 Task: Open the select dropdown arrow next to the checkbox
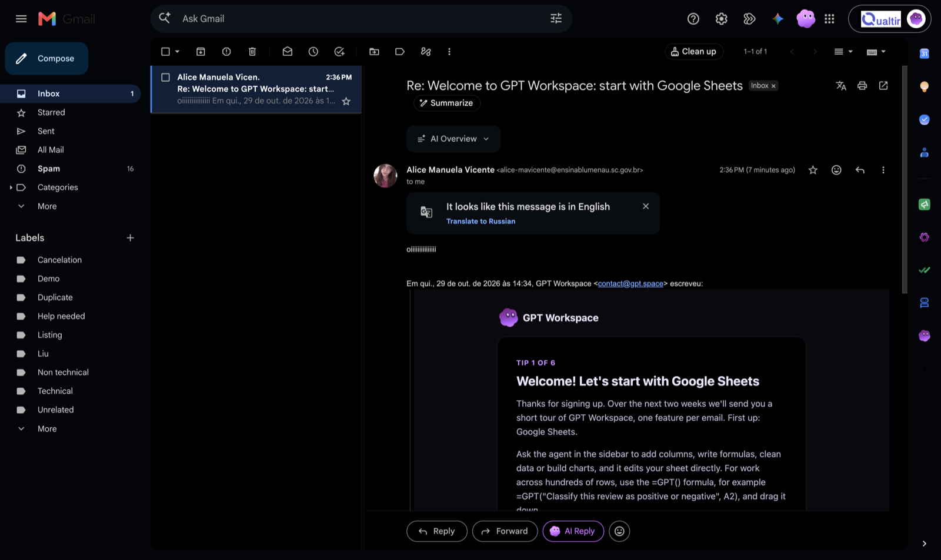(x=177, y=52)
